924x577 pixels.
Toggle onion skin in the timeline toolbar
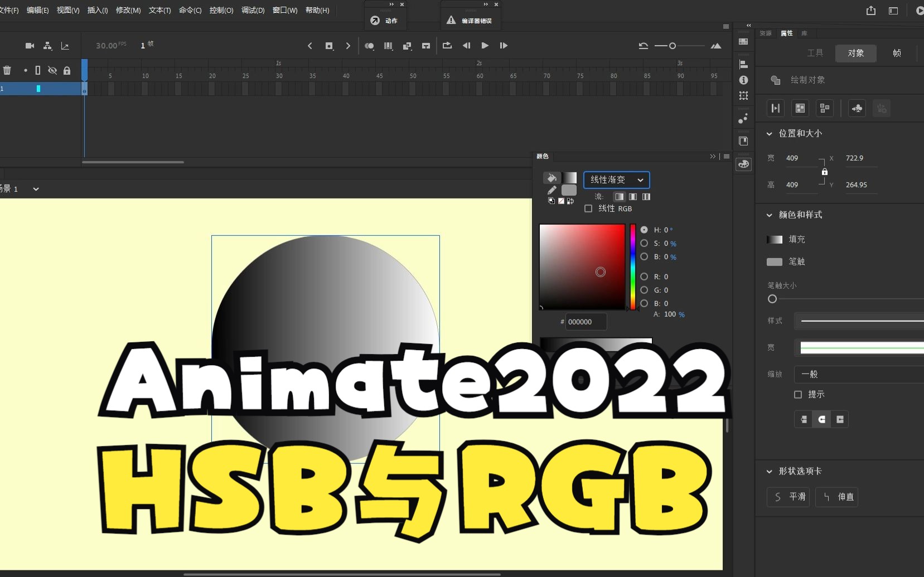point(369,46)
